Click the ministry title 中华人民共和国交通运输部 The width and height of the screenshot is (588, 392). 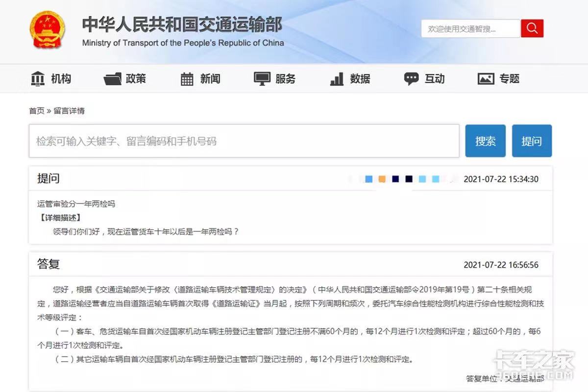[182, 24]
